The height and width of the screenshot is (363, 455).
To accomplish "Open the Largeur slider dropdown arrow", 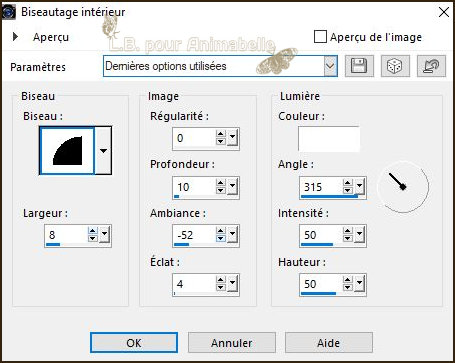I will [x=104, y=234].
